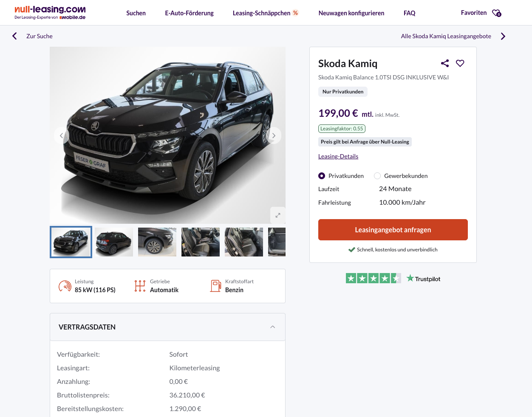The image size is (532, 417).
Task: Click the null-leasing.com logo
Action: point(50,12)
